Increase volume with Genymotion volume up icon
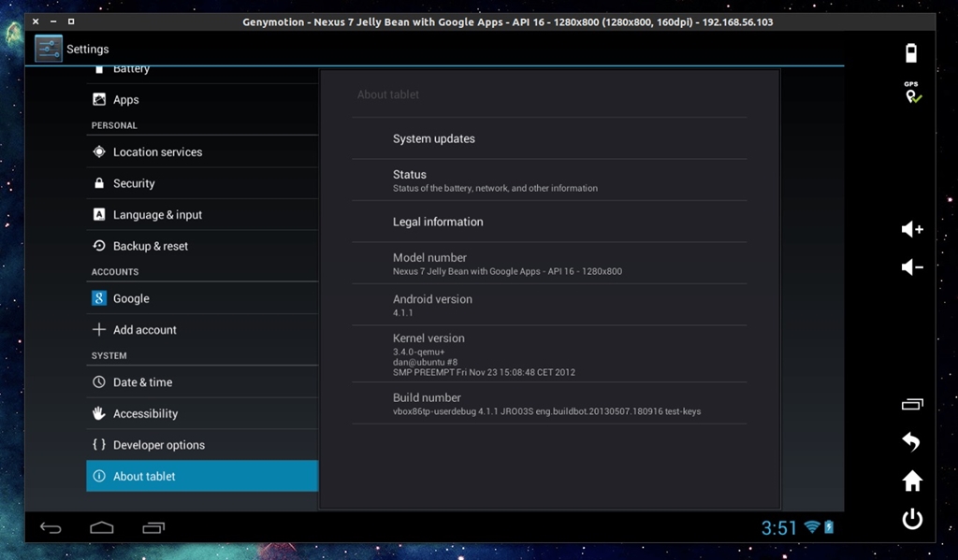The image size is (958, 560). click(912, 229)
